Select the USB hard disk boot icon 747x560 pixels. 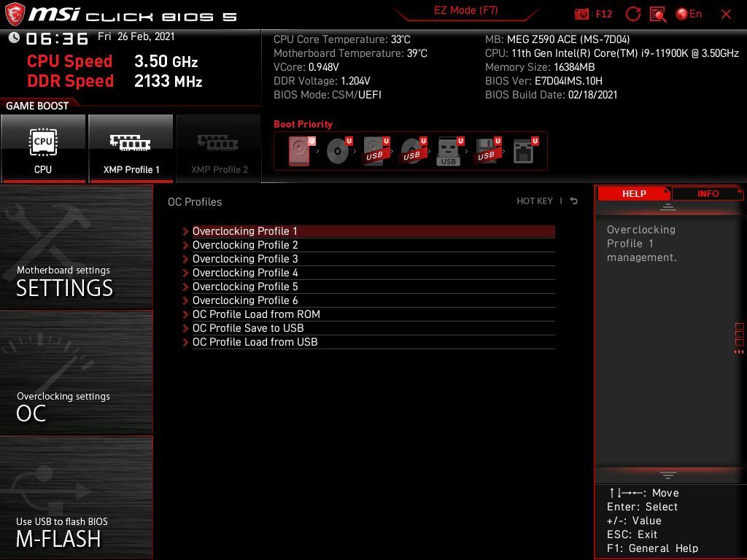[376, 151]
